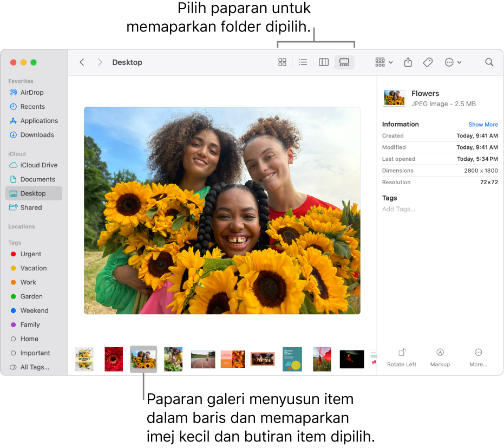Select Downloads in the sidebar
This screenshot has width=504, height=448.
point(37,135)
